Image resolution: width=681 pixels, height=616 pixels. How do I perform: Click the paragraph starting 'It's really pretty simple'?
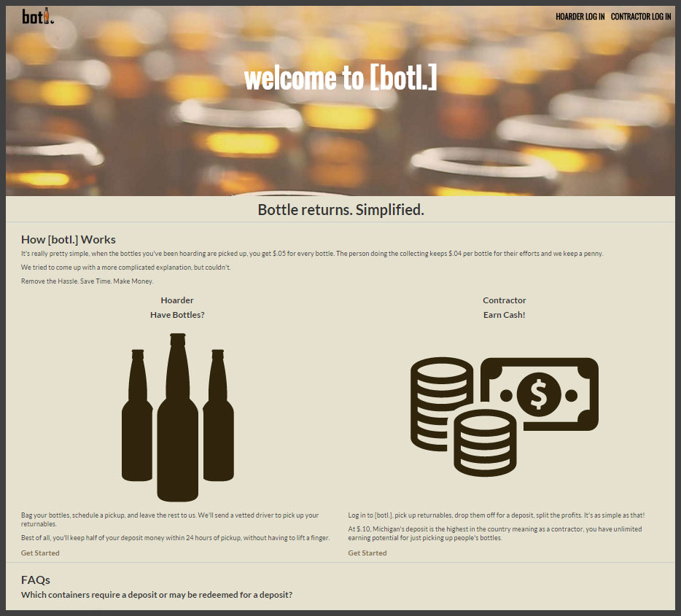pos(312,254)
